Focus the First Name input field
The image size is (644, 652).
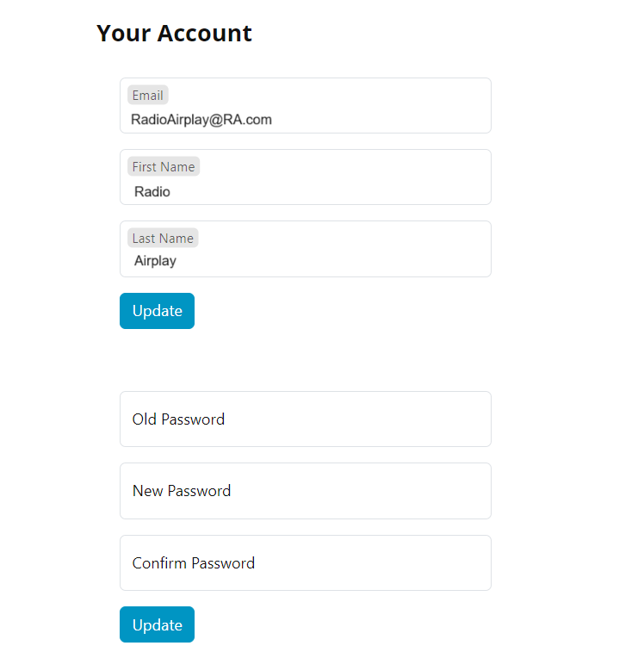[x=305, y=177]
